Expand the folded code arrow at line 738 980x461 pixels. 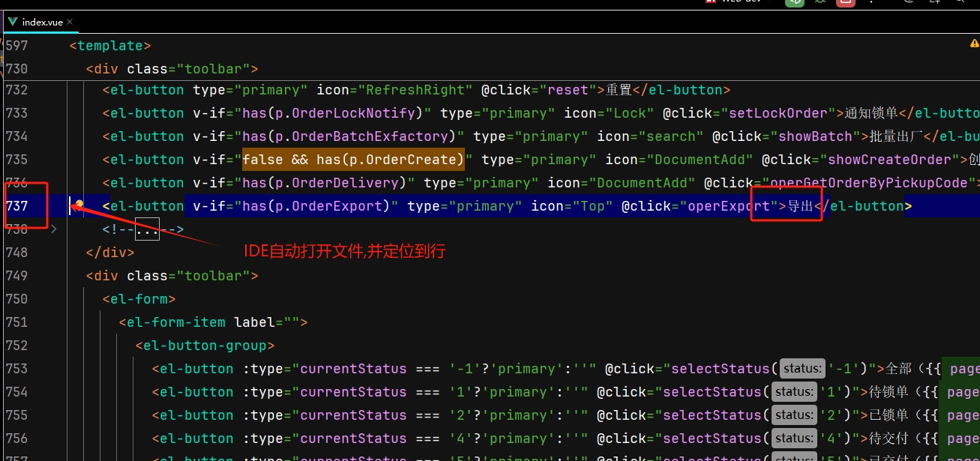pyautogui.click(x=53, y=229)
